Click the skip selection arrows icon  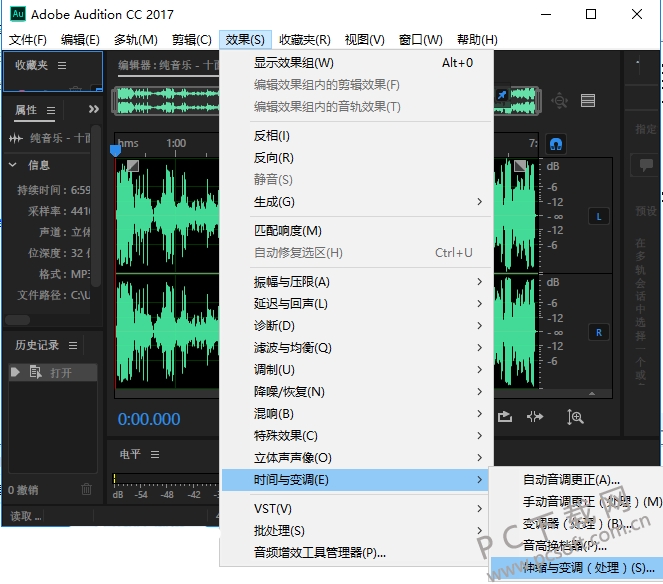coord(536,417)
